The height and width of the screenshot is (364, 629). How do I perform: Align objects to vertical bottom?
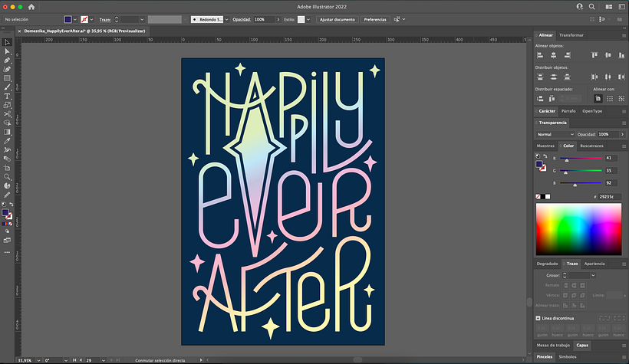[621, 55]
